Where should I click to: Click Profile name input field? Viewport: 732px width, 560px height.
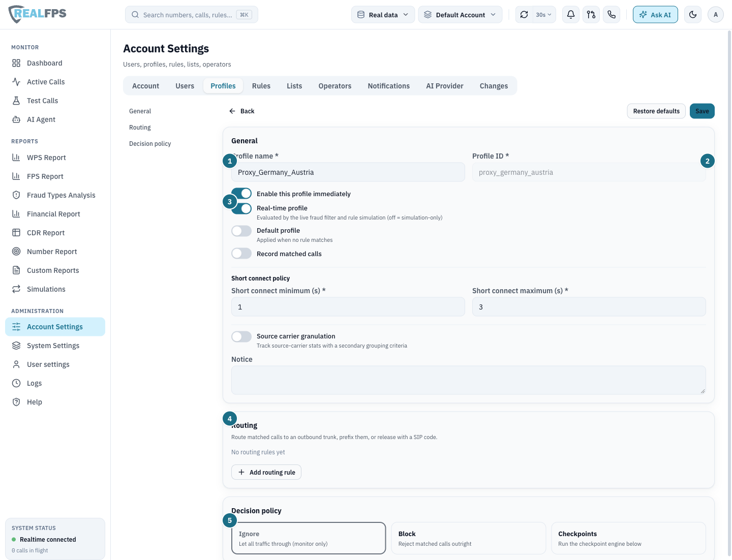click(x=348, y=172)
